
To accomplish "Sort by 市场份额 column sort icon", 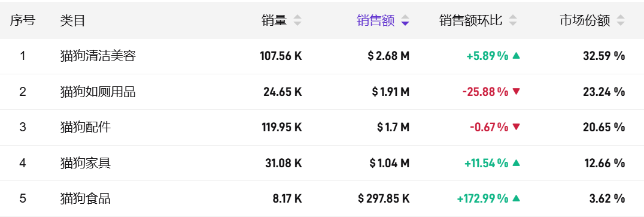I will pos(621,20).
